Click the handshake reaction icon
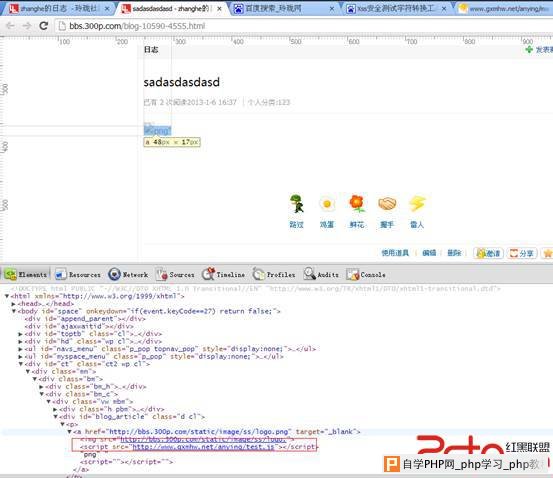 387,204
